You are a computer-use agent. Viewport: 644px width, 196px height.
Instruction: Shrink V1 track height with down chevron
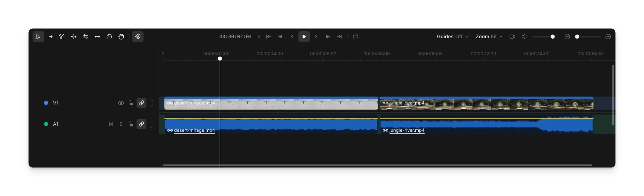152,106
